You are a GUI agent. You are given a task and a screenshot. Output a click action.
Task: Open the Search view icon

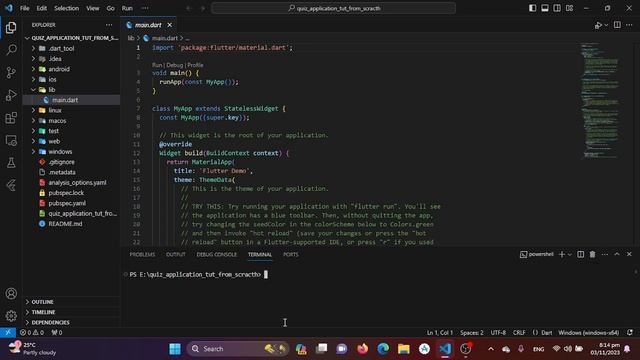(11, 50)
